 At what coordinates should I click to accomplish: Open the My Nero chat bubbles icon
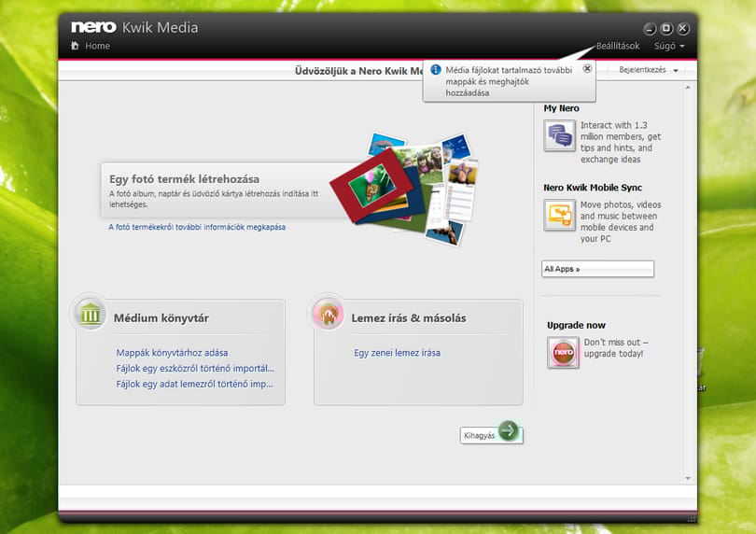(559, 135)
